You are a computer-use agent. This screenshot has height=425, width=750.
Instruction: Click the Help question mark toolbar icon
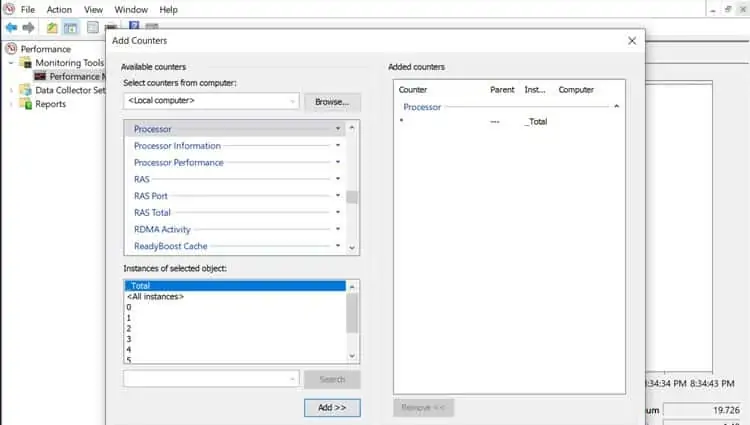(x=134, y=25)
